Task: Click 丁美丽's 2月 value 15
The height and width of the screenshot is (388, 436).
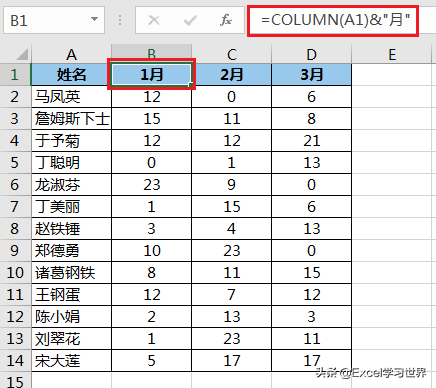Action: pos(232,207)
